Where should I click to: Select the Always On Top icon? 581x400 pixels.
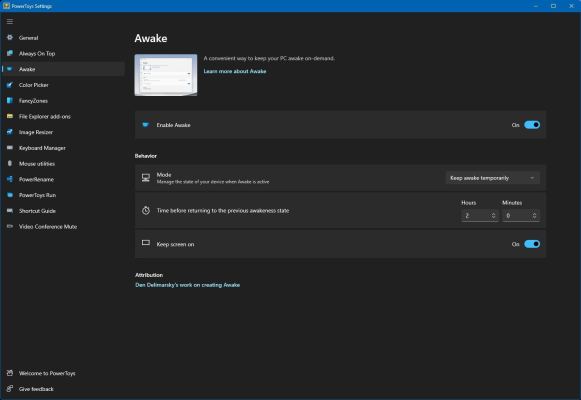click(10, 53)
